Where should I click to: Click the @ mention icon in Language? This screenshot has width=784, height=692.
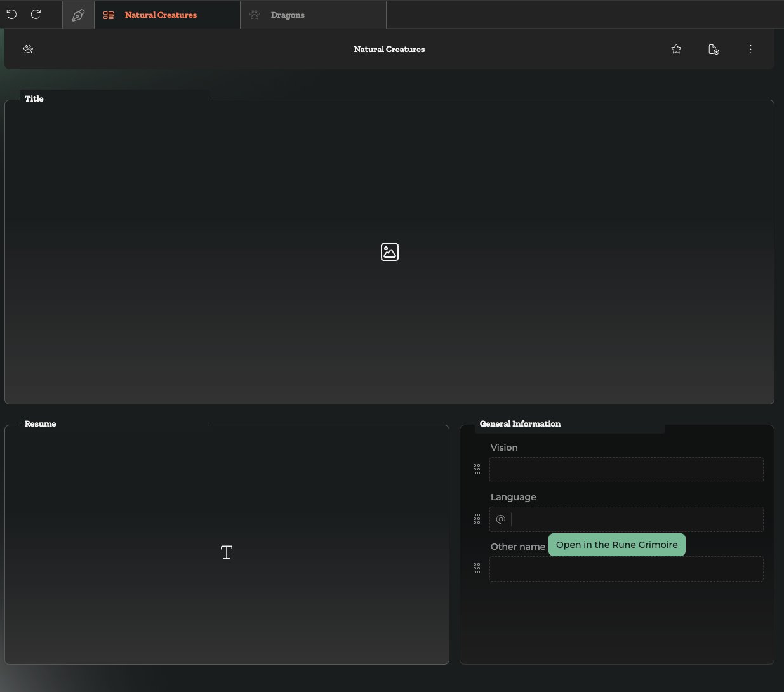[x=501, y=519]
